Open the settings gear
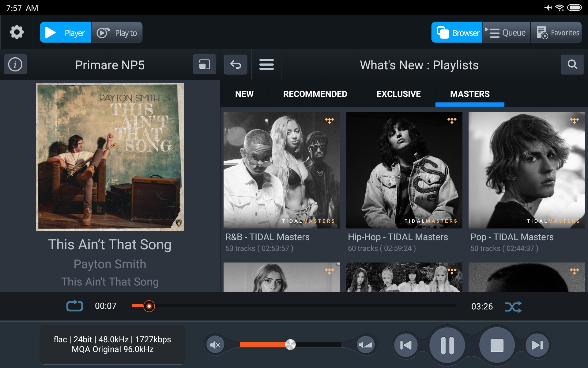 pos(17,32)
